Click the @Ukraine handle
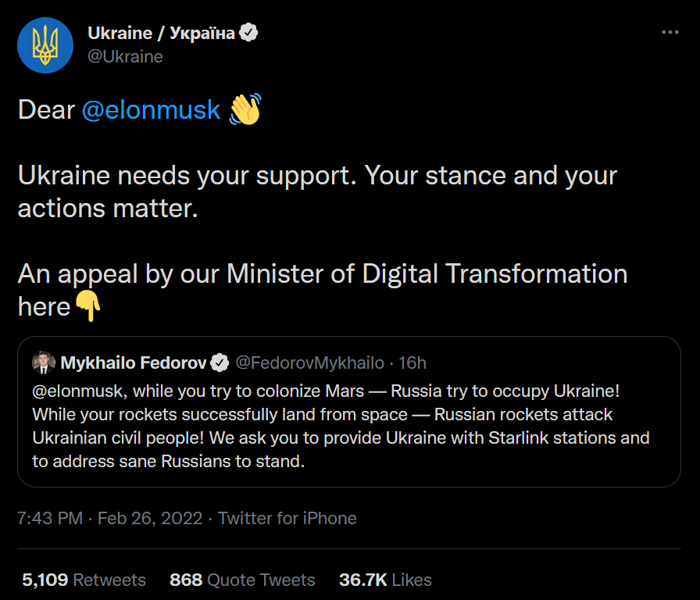Viewport: 700px width, 600px height. click(x=125, y=56)
